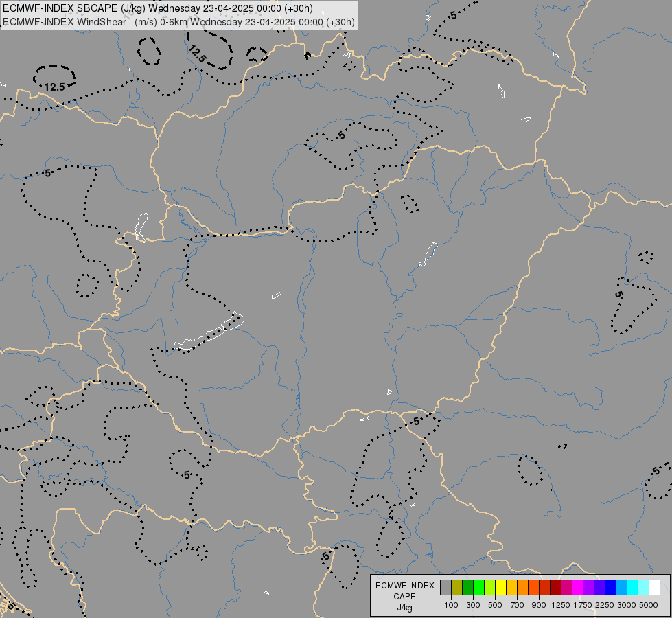
Task: Pick the lime yellow-green legend swatch
Action: (x=490, y=587)
